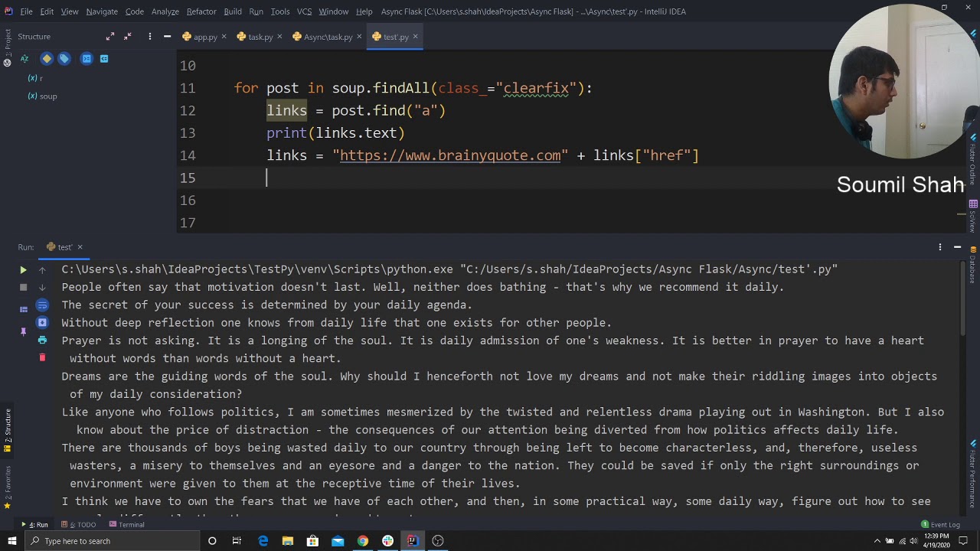This screenshot has width=980, height=551.
Task: Open the 6: TODO tool window
Action: 78,525
